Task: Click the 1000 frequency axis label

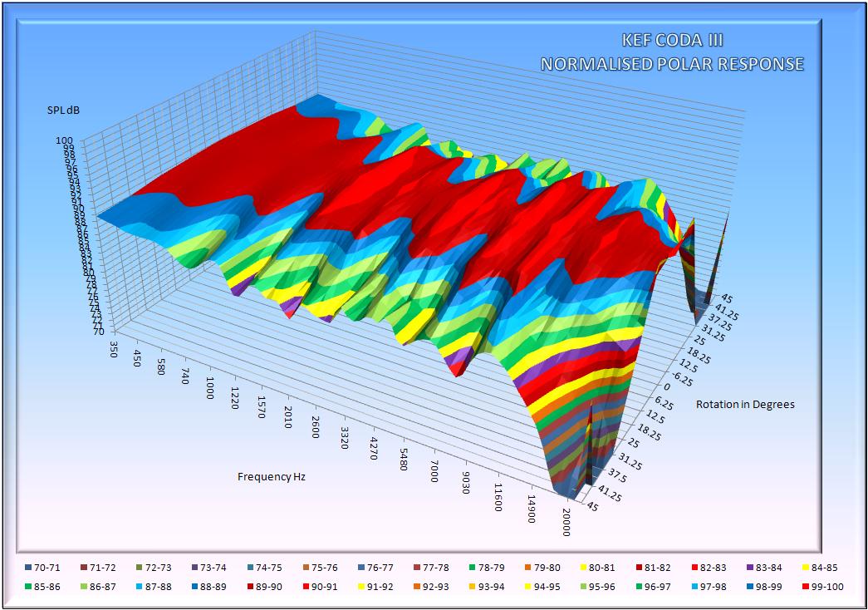Action: pyautogui.click(x=210, y=387)
